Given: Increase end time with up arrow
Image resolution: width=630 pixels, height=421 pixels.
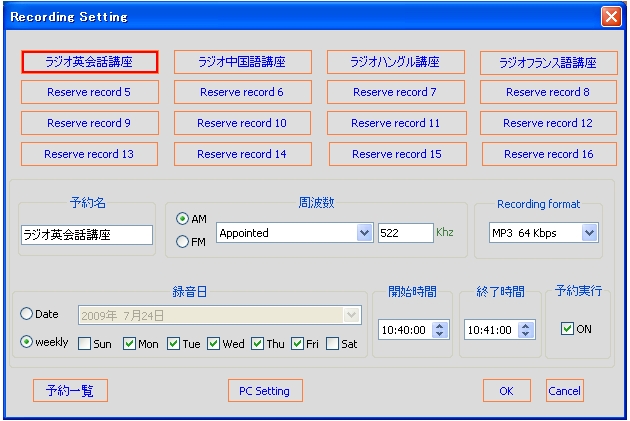Looking at the screenshot, I should pyautogui.click(x=526, y=326).
